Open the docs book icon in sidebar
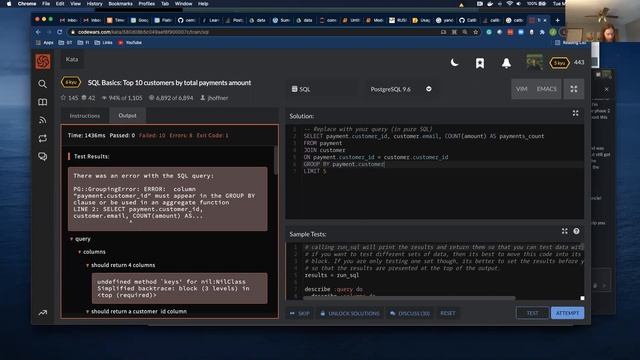 pos(42,102)
